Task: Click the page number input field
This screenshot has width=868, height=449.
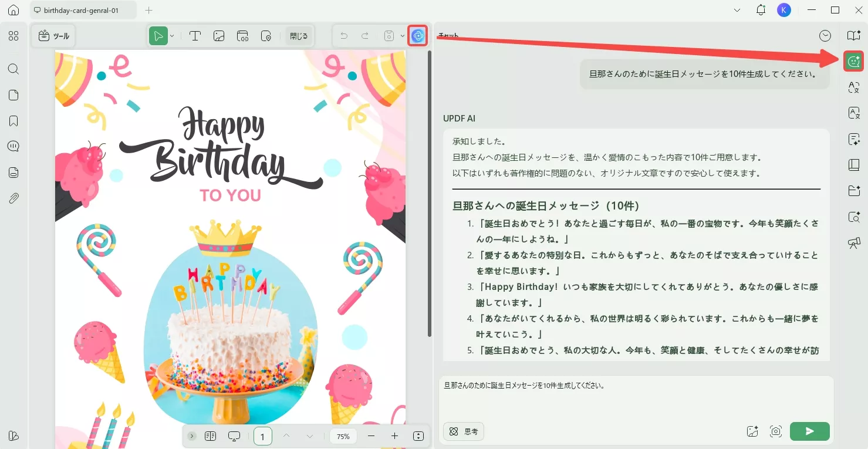Action: click(262, 436)
